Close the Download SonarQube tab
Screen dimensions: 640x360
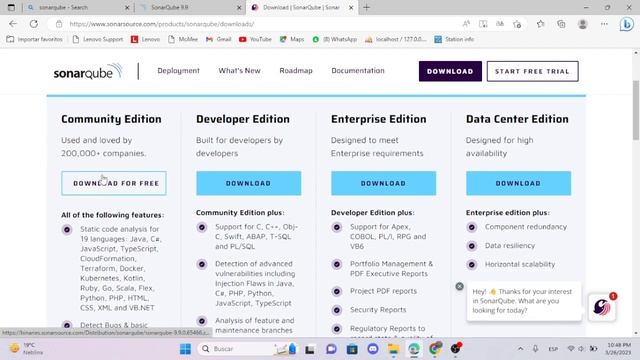click(x=351, y=7)
